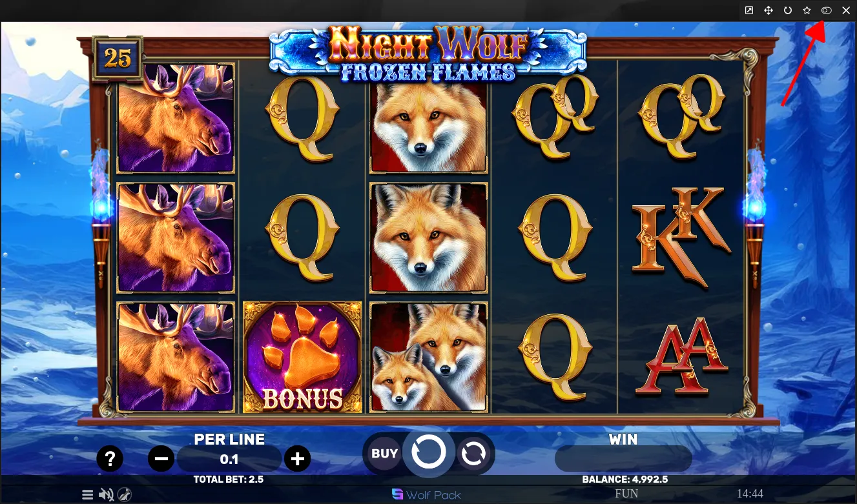Click the move/drag window arrows icon

click(769, 10)
